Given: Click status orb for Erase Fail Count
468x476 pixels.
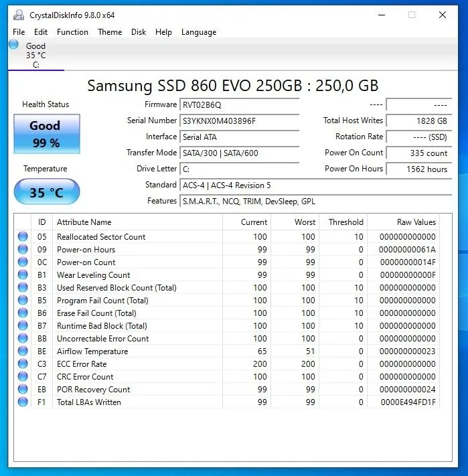Looking at the screenshot, I should (23, 313).
